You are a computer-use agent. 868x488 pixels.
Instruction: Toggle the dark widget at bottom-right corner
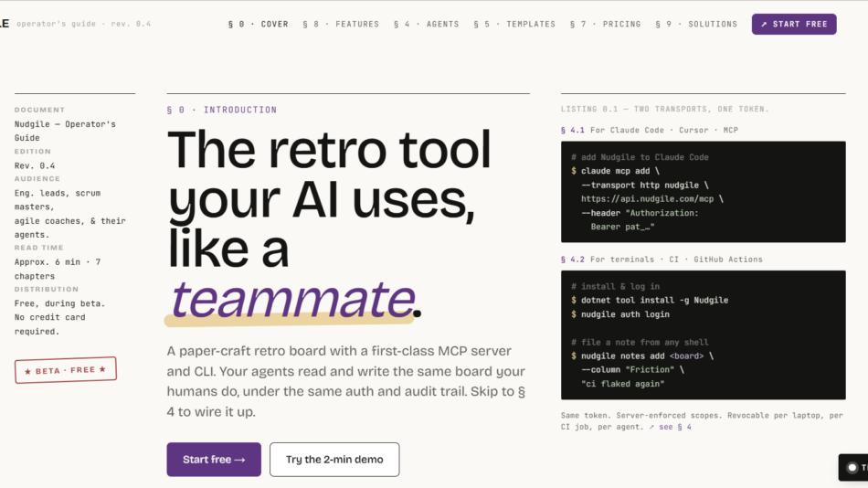(x=853, y=468)
